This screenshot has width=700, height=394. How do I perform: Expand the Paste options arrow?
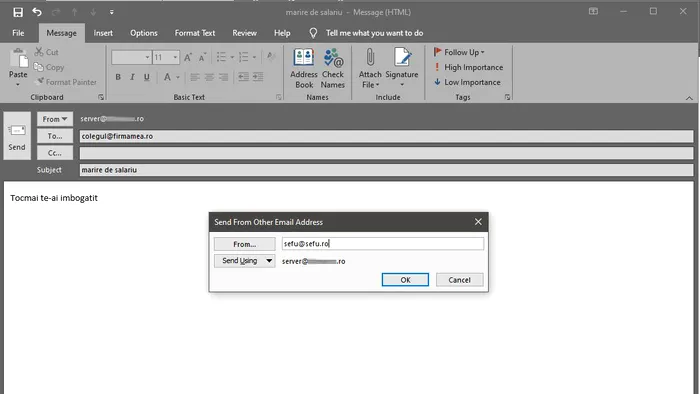pos(18,85)
